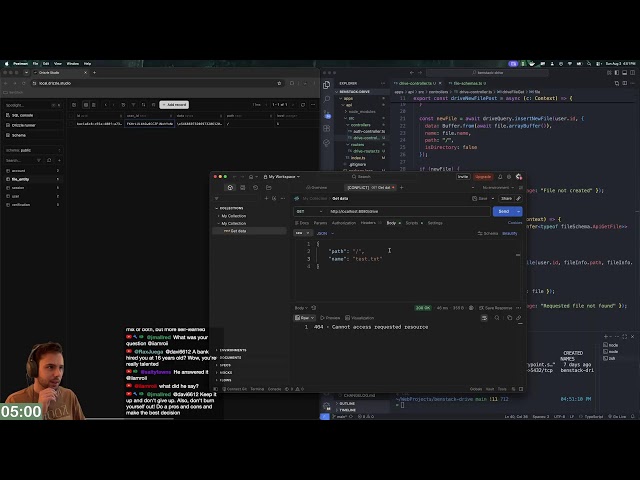640x480 pixels.
Task: Open the JSON body type dropdown
Action: pyautogui.click(x=325, y=233)
